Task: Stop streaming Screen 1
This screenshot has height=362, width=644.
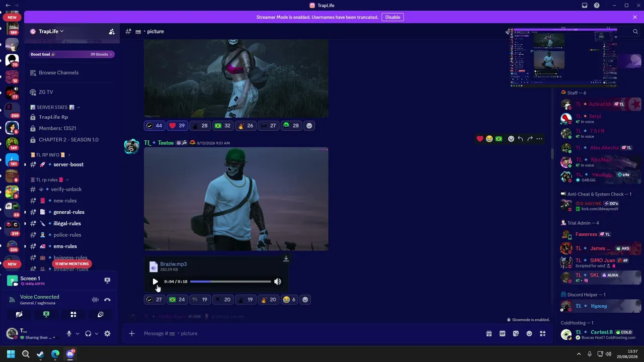Action: coord(107,280)
